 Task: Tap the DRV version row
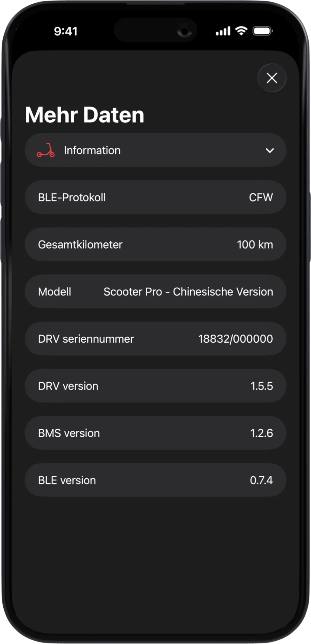click(x=155, y=386)
